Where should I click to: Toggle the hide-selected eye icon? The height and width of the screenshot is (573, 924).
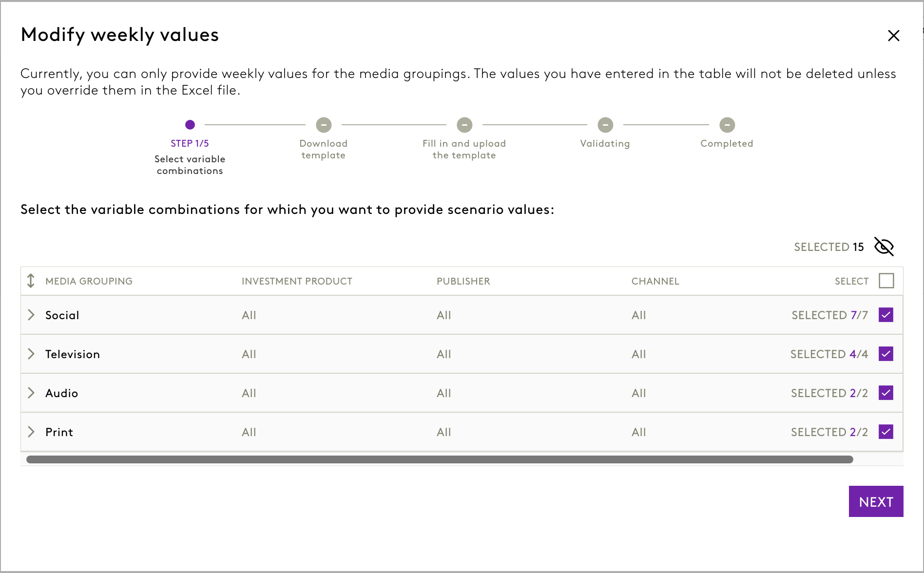(x=884, y=247)
